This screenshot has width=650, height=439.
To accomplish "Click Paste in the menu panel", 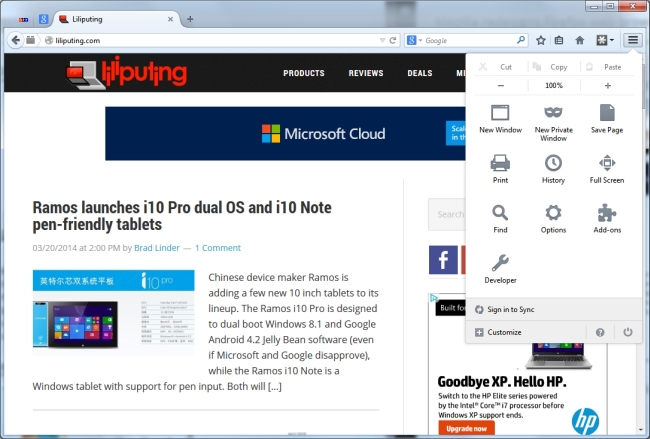I will [x=606, y=67].
